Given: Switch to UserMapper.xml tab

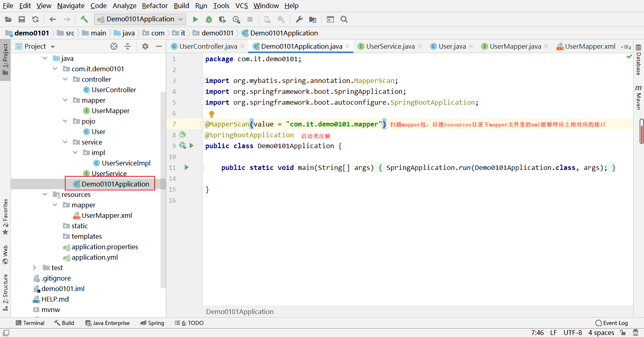Looking at the screenshot, I should pyautogui.click(x=586, y=46).
